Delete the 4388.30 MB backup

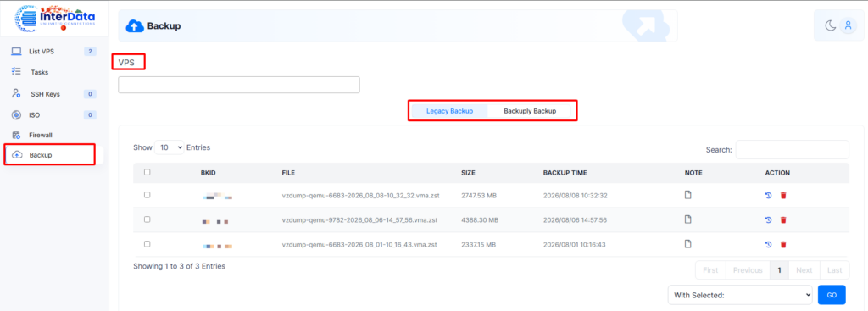(782, 220)
